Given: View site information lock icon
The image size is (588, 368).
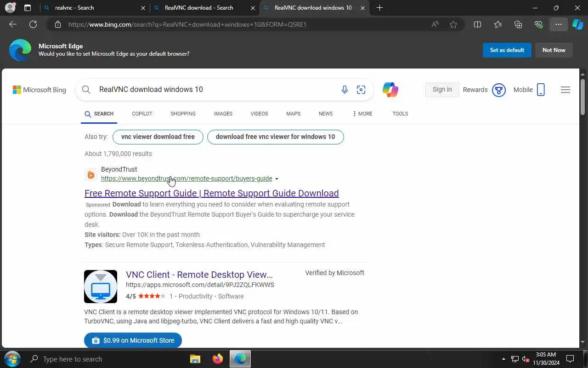Looking at the screenshot, I should coord(58,24).
